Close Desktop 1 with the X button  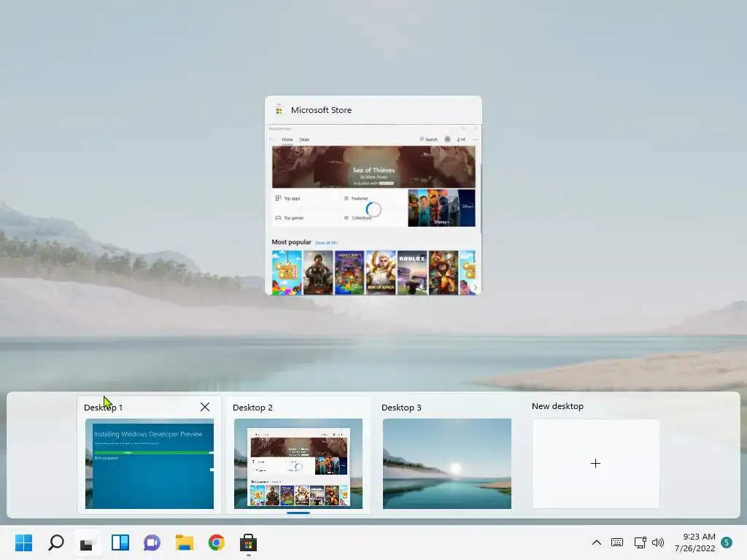pyautogui.click(x=205, y=407)
